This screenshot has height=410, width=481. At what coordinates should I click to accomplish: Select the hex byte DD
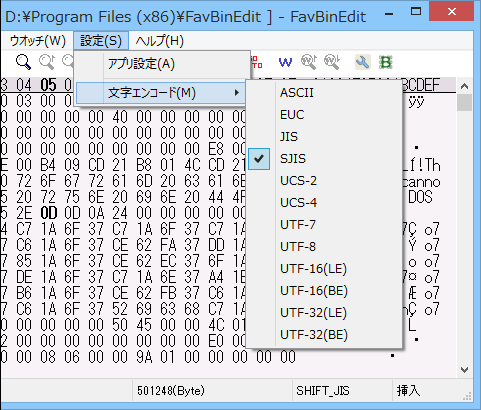coord(216,245)
